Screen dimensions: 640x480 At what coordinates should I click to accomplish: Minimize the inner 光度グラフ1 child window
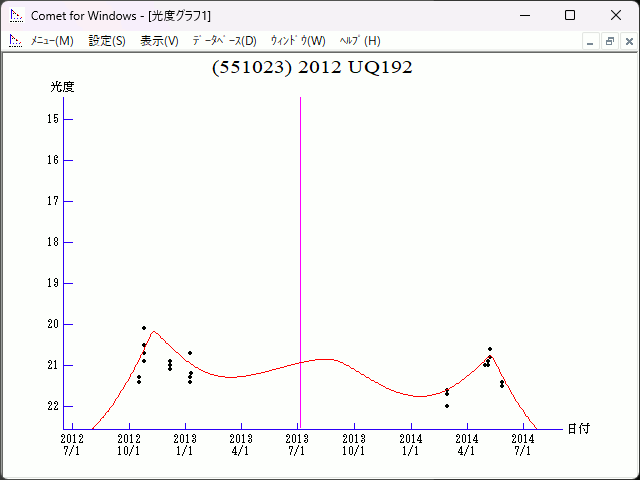[591, 41]
